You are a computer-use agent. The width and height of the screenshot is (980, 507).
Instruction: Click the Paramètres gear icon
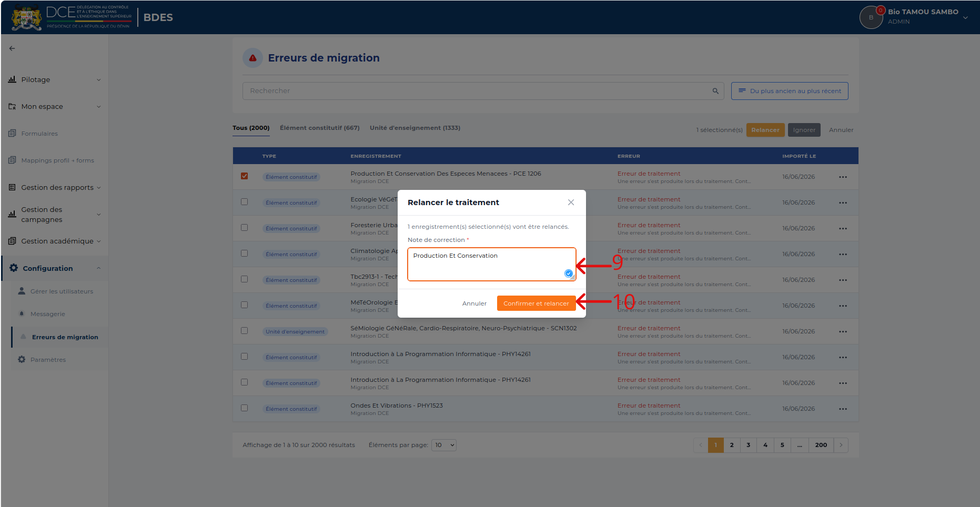22,359
